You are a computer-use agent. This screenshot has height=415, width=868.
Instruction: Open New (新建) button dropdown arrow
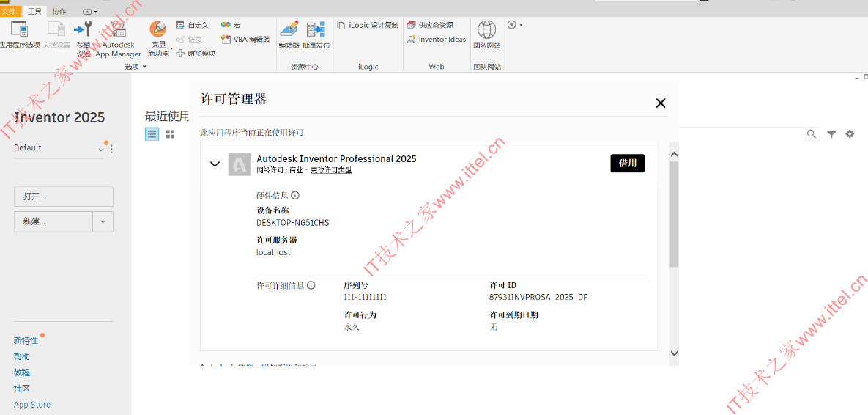pyautogui.click(x=103, y=221)
